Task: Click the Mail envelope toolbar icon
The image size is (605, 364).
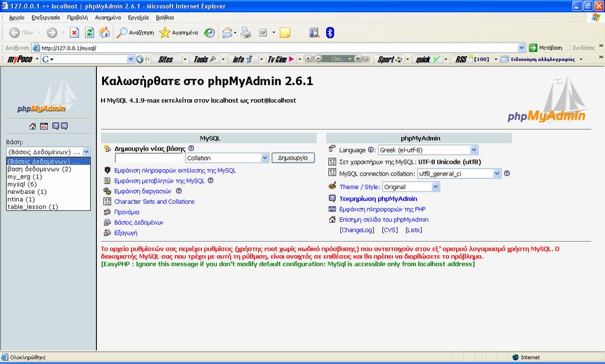Action: click(x=227, y=33)
